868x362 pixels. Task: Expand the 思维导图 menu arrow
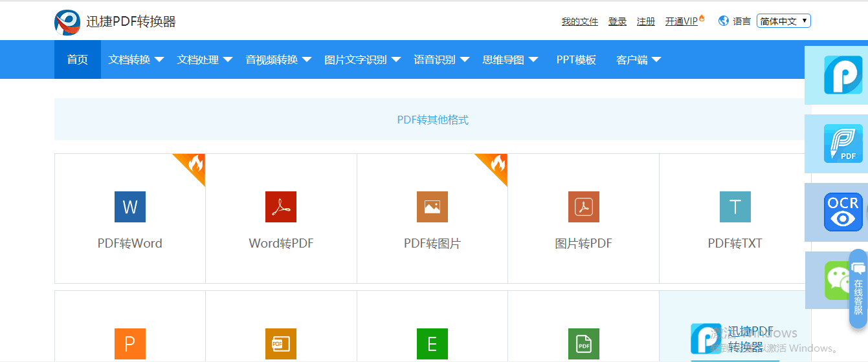coord(533,59)
